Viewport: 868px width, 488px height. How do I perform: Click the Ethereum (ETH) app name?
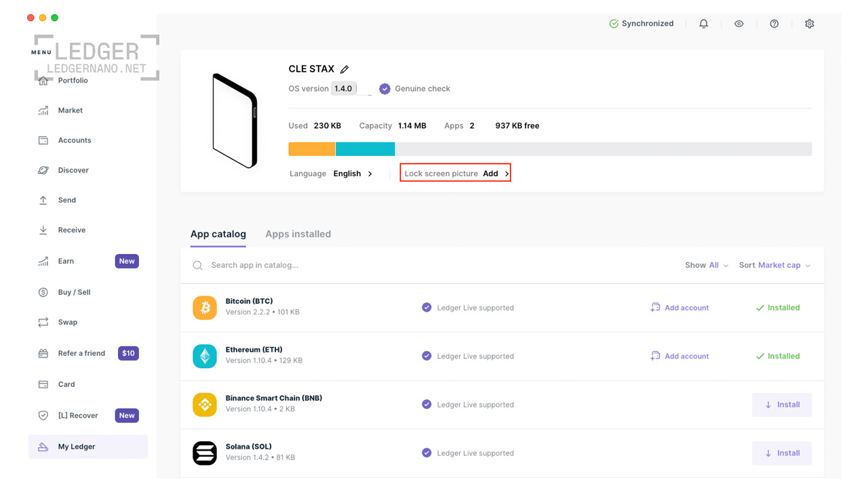click(x=254, y=350)
